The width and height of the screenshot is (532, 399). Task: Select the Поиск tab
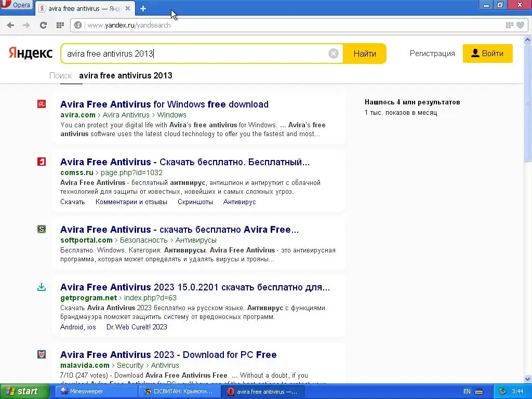[x=61, y=75]
